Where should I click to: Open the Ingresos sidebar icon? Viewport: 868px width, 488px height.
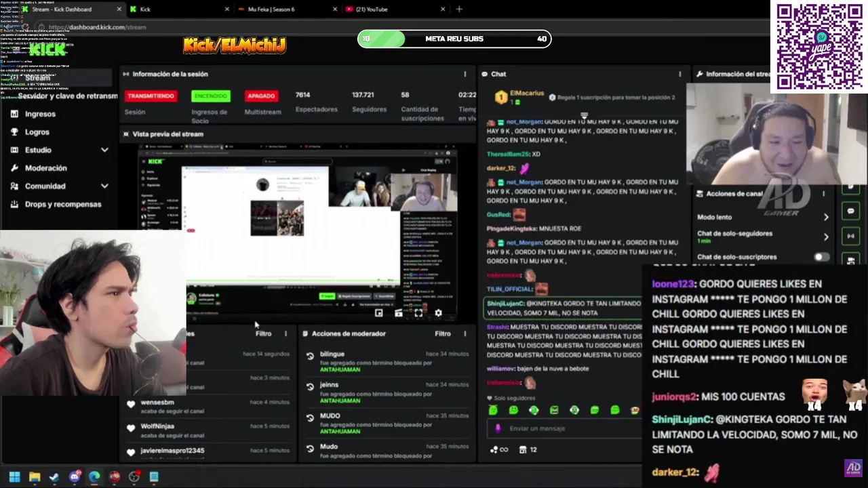[14, 114]
